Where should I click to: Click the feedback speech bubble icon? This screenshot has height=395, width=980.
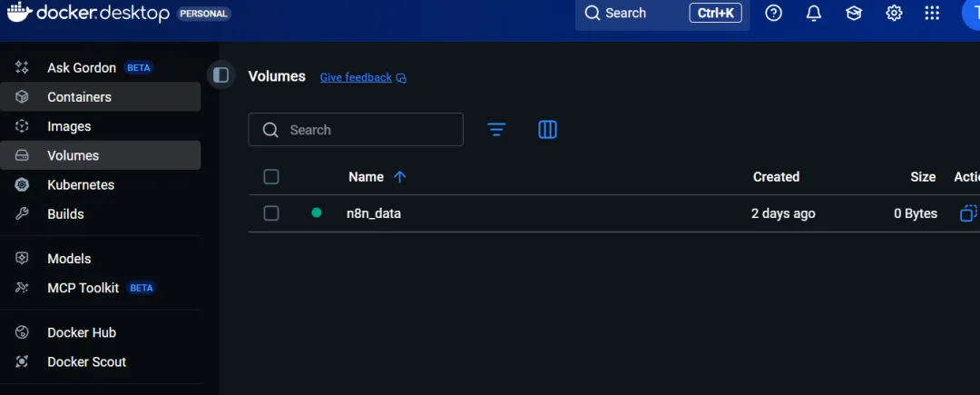click(402, 78)
